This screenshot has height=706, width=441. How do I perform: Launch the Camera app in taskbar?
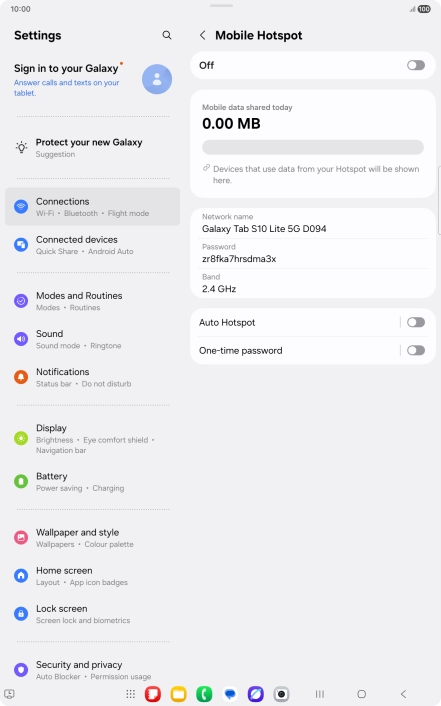coord(282,694)
